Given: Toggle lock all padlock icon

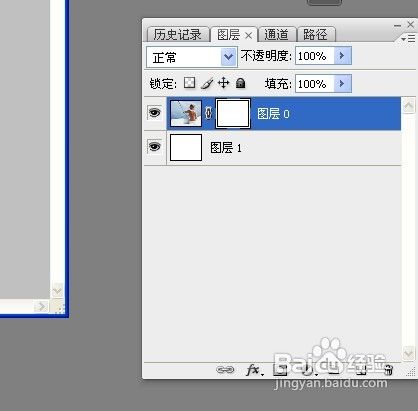Looking at the screenshot, I should click(x=241, y=83).
